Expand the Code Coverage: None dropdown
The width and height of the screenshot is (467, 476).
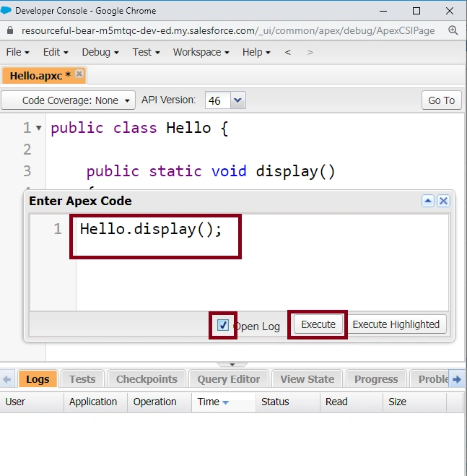69,100
